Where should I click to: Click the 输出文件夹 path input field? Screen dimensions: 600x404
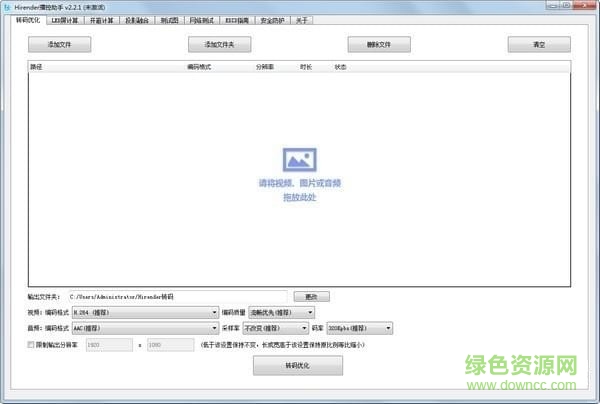pos(176,296)
